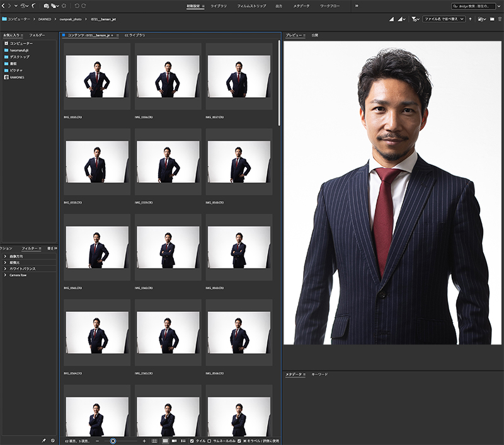Rotate 90 degrees clockwise
The height and width of the screenshot is (445, 504).
(84, 6)
